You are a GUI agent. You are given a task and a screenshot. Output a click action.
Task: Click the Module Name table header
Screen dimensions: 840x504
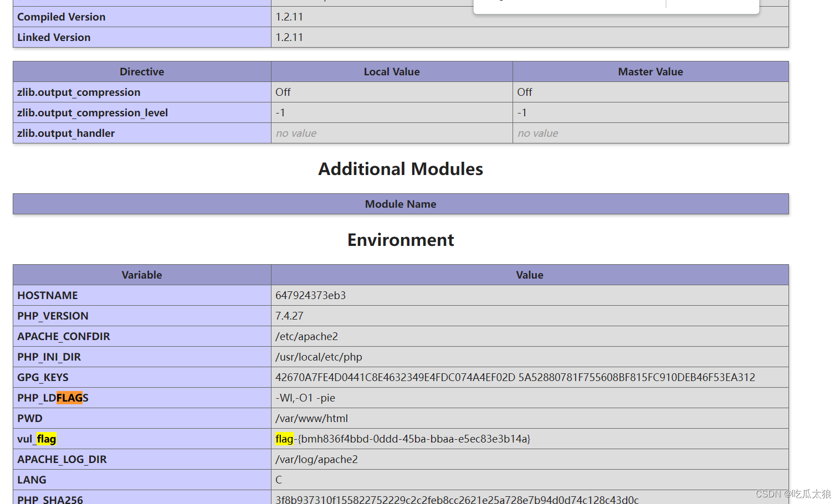point(401,204)
